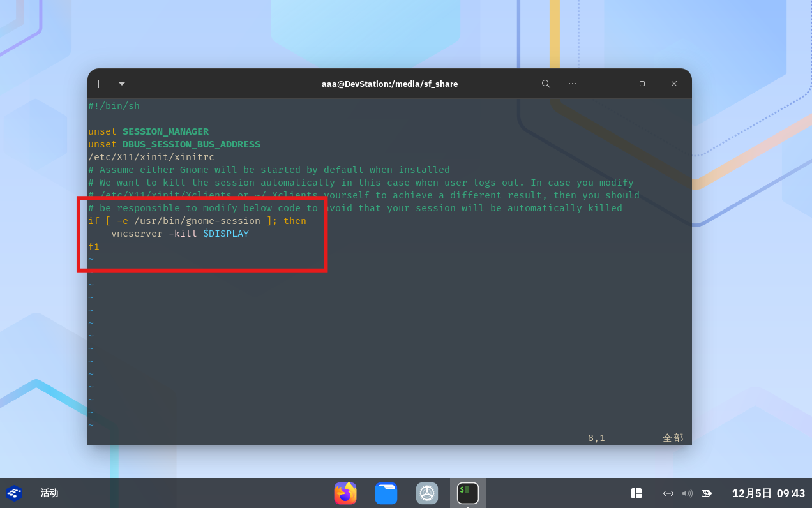Open Settings gear app in taskbar

427,493
